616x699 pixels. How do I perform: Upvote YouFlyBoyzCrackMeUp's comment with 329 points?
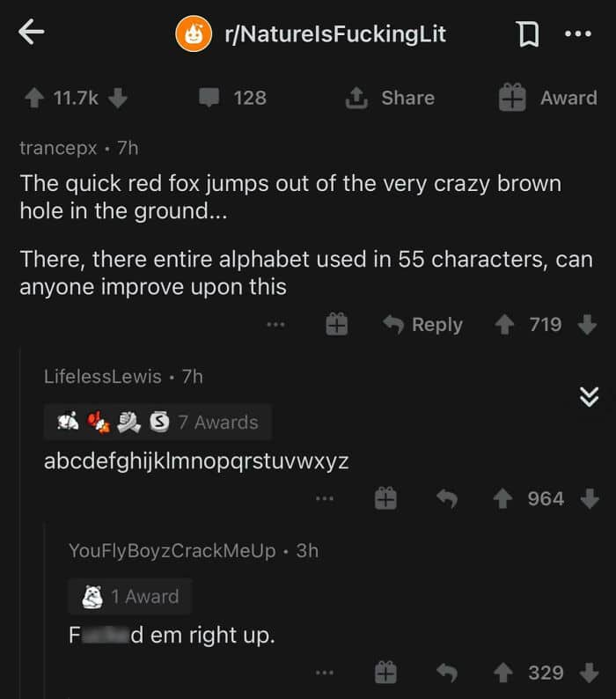505,673
